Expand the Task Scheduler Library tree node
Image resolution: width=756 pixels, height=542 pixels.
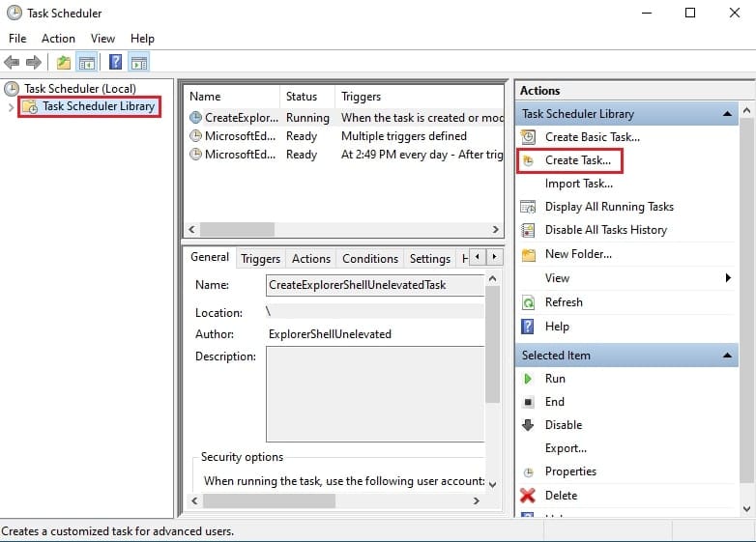(x=11, y=107)
